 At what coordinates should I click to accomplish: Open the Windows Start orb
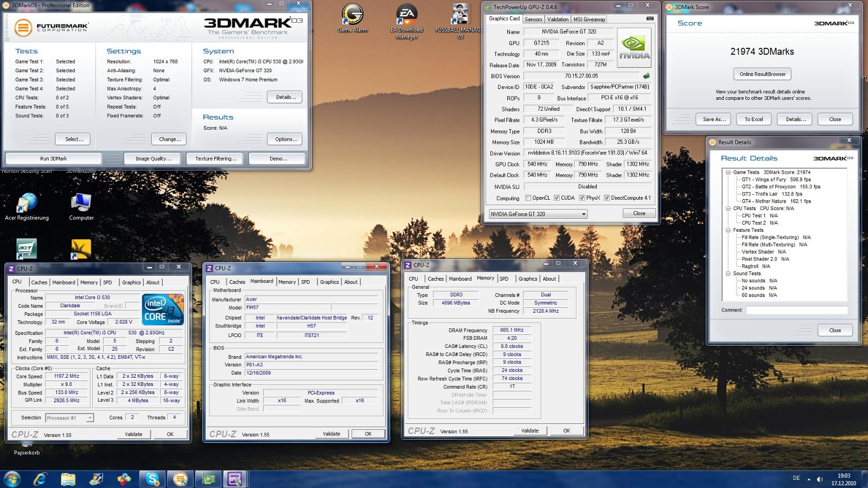(12, 479)
